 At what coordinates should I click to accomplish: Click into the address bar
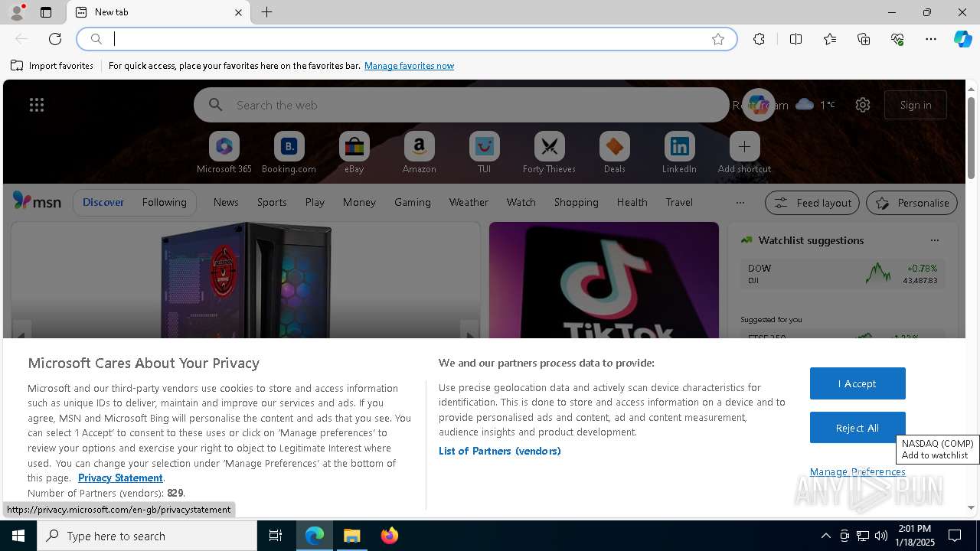(x=406, y=39)
